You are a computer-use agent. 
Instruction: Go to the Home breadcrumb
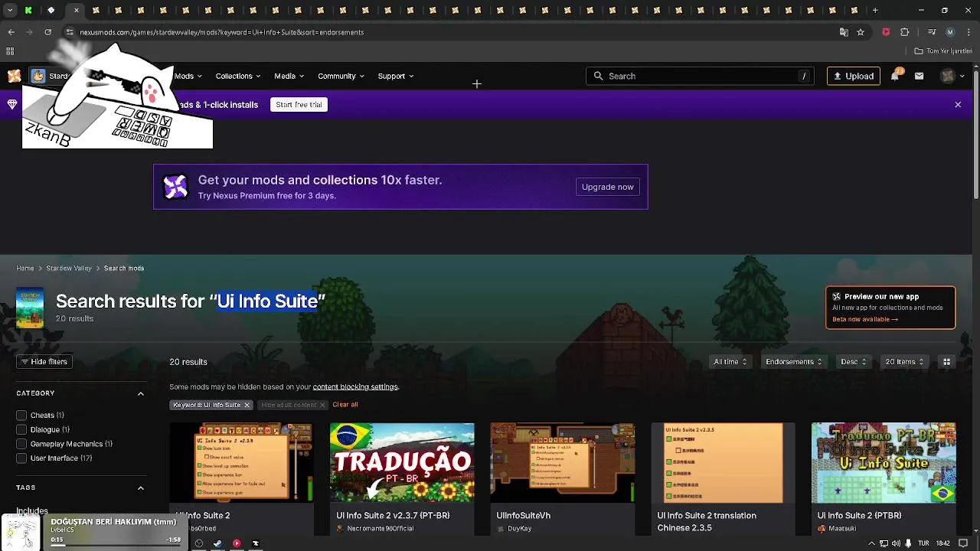(25, 269)
